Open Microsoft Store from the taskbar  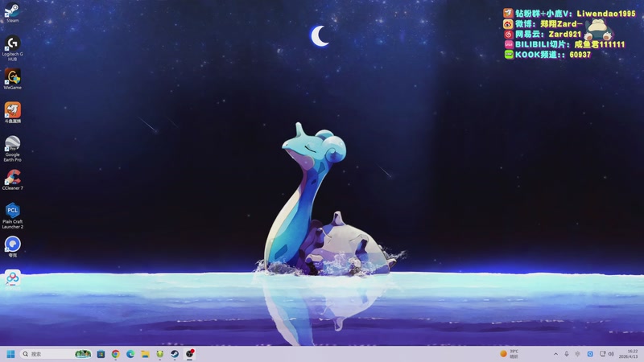101,354
